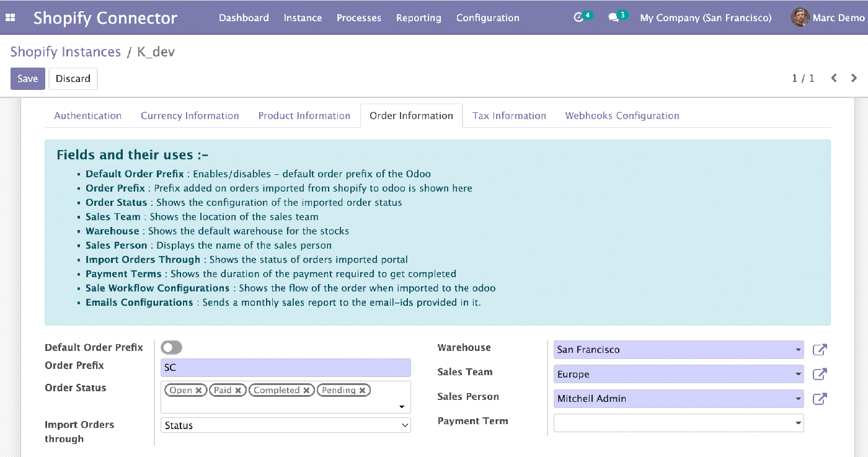Click the Payment Term field label
The image size is (868, 457).
coord(473,421)
